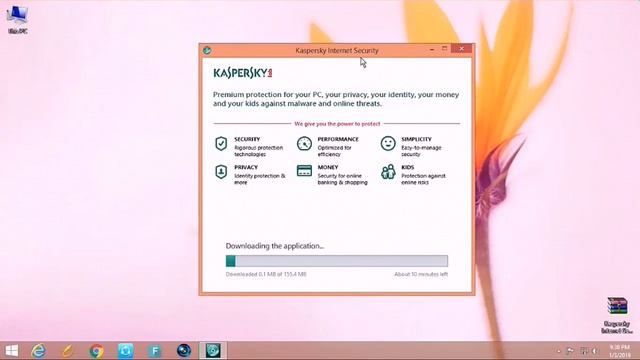Click the Action Center flag tray icon

coord(570,351)
